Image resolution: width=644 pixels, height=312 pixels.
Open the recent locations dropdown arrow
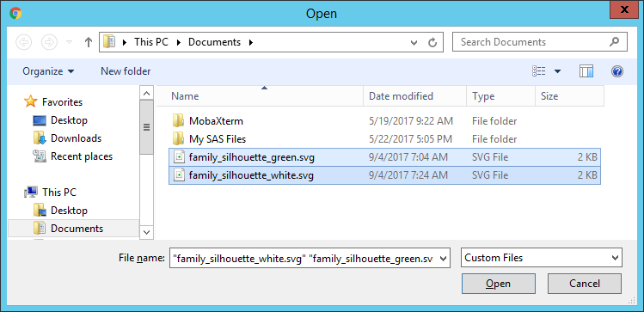point(69,42)
